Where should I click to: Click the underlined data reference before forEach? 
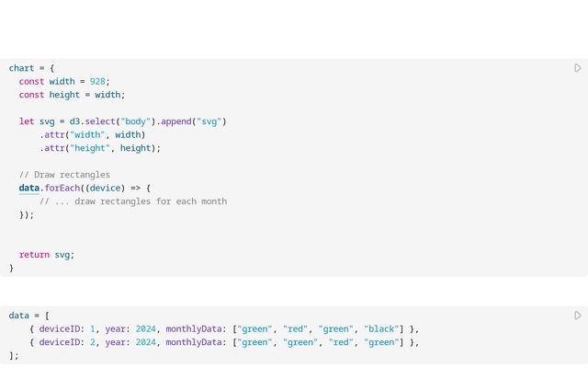pos(28,188)
